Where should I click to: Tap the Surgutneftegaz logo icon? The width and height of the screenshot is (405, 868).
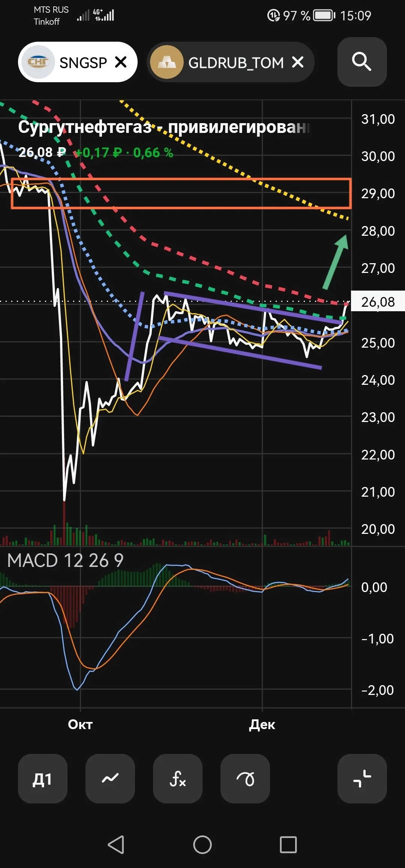point(38,62)
